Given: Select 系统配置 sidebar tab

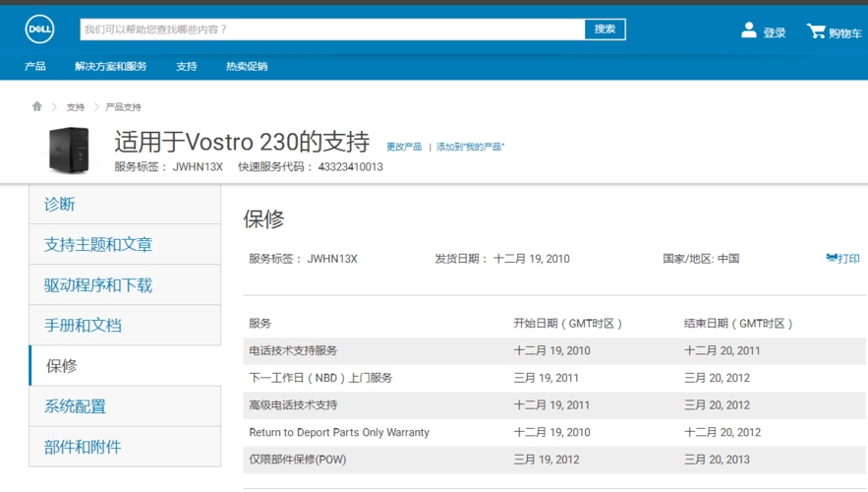Looking at the screenshot, I should point(75,406).
